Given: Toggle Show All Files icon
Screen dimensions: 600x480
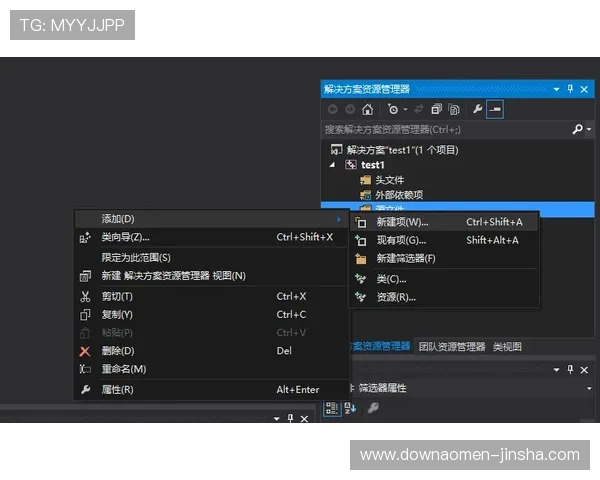Looking at the screenshot, I should point(454,110).
